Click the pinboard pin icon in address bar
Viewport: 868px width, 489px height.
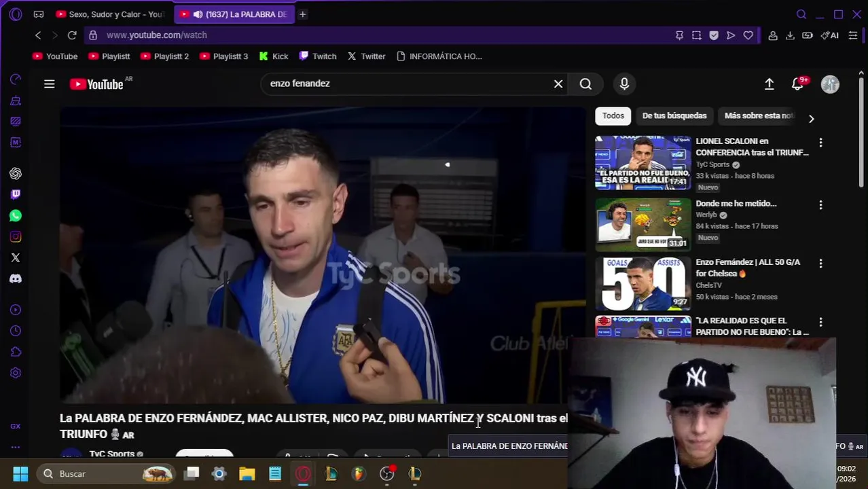click(x=679, y=35)
